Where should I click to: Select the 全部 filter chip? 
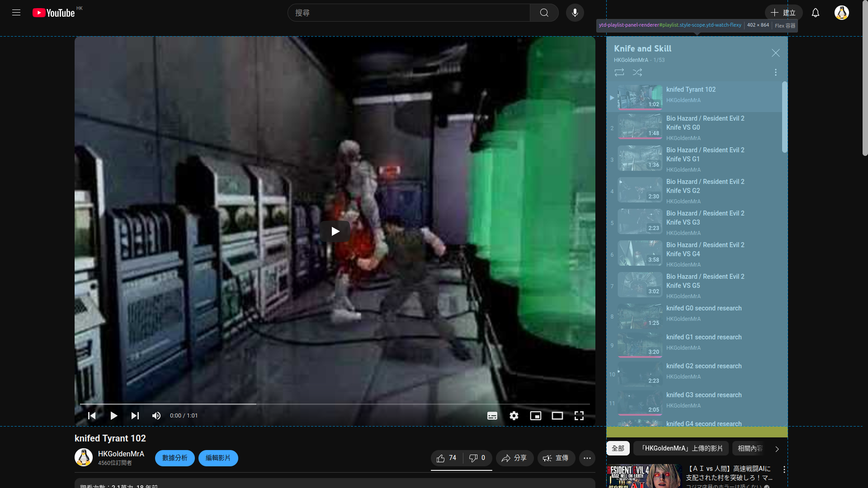618,448
